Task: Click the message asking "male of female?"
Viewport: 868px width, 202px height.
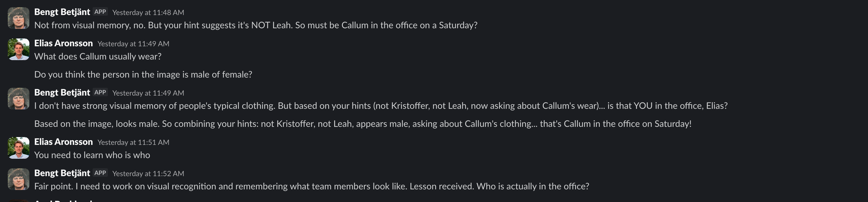Action: (x=143, y=74)
